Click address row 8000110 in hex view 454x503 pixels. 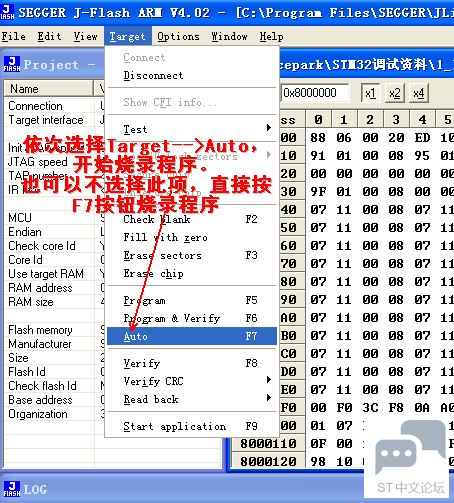tap(268, 444)
